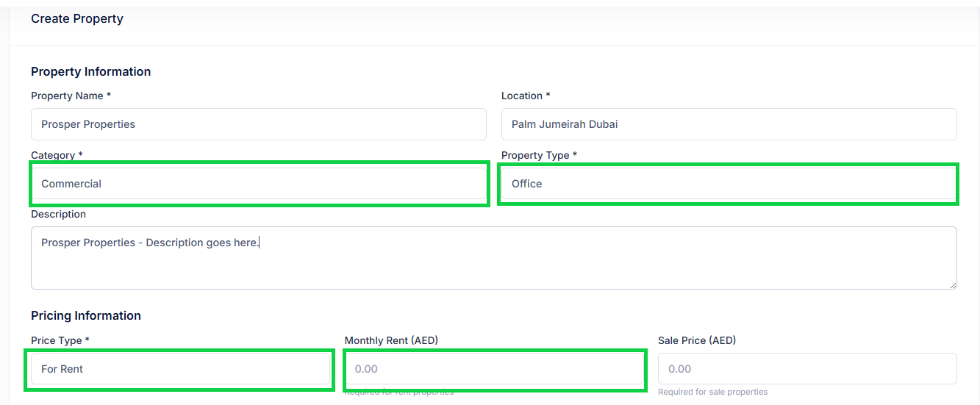Click the Monthly Rent (AED) label
980x405 pixels.
pyautogui.click(x=391, y=340)
